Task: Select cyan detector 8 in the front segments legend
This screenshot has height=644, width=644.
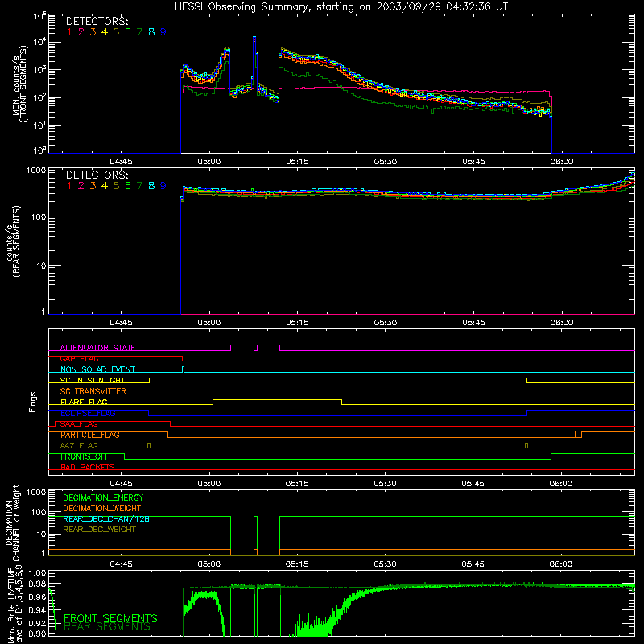Action: click(x=151, y=32)
